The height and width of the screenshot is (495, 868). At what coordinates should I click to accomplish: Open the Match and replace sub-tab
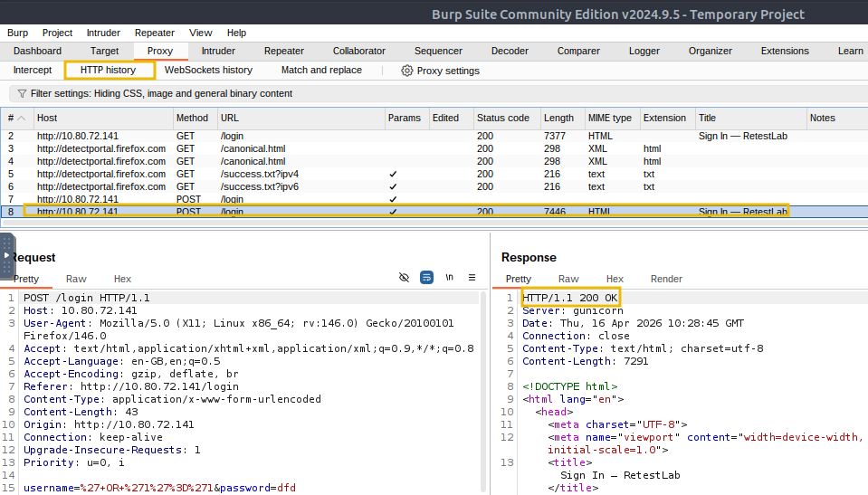321,70
